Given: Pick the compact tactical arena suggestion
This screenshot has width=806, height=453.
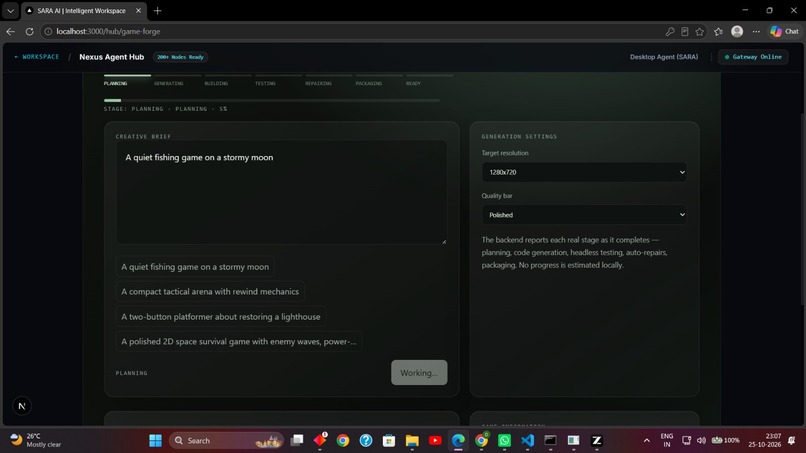Looking at the screenshot, I should (210, 292).
